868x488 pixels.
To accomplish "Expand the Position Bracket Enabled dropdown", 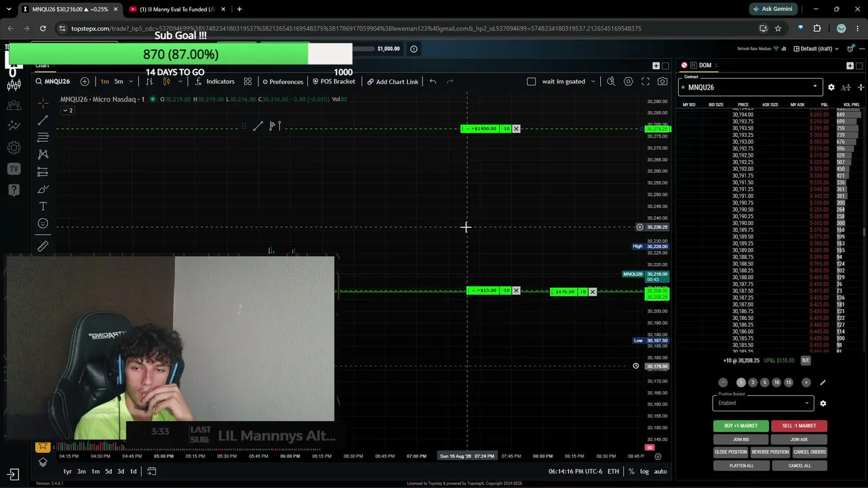I will click(763, 403).
